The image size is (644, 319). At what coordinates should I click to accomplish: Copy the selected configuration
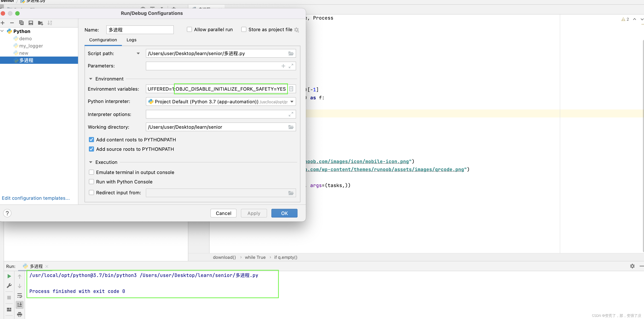(x=21, y=23)
